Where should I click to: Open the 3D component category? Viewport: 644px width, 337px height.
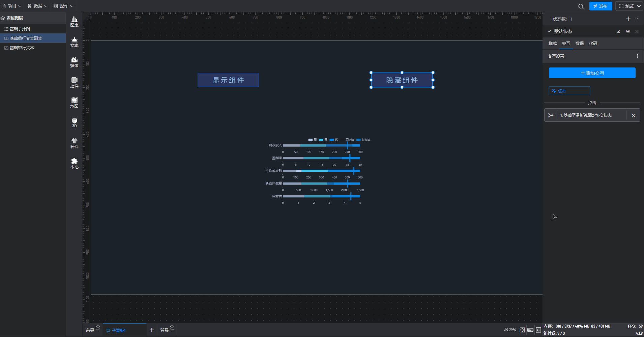coord(74,123)
